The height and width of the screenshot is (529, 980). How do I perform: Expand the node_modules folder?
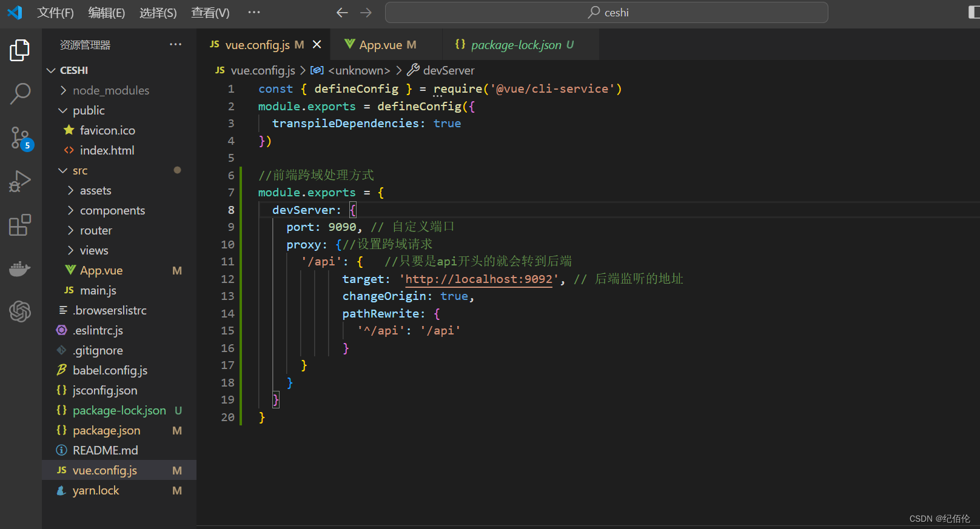pyautogui.click(x=119, y=90)
